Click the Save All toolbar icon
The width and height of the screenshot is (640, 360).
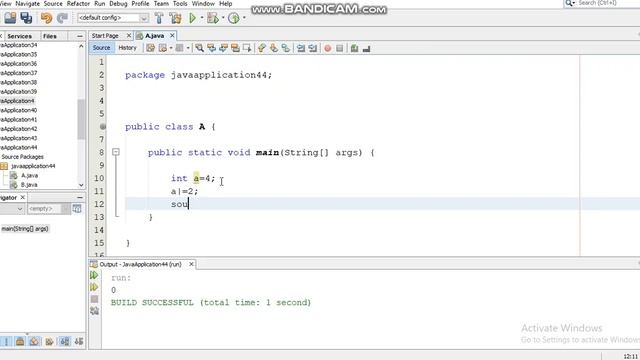tap(26, 18)
